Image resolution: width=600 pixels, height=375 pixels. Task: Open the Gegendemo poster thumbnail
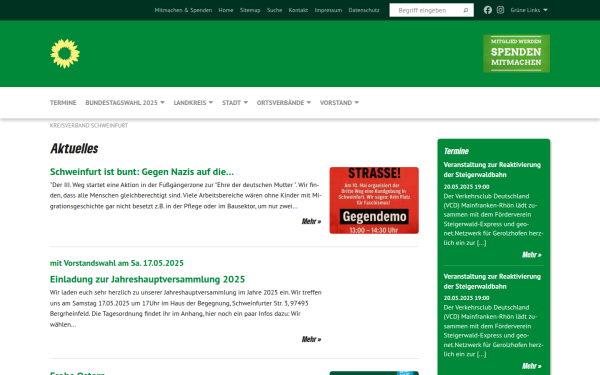(x=374, y=200)
